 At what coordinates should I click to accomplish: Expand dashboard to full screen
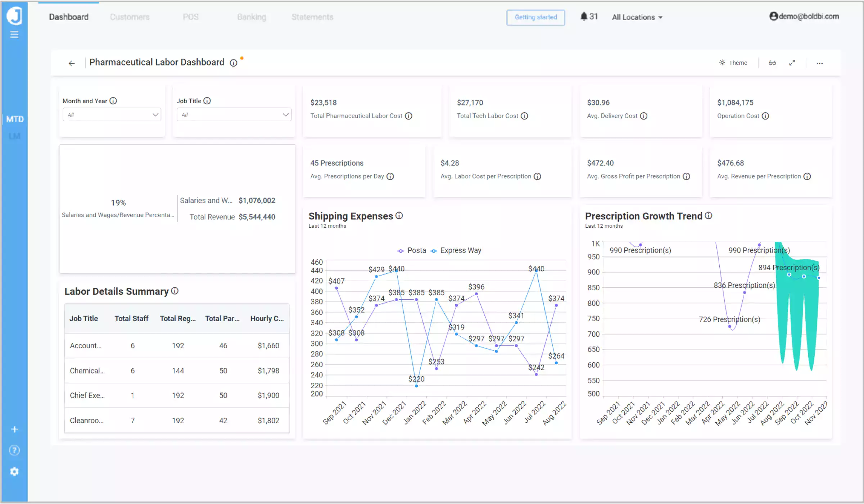pos(792,63)
